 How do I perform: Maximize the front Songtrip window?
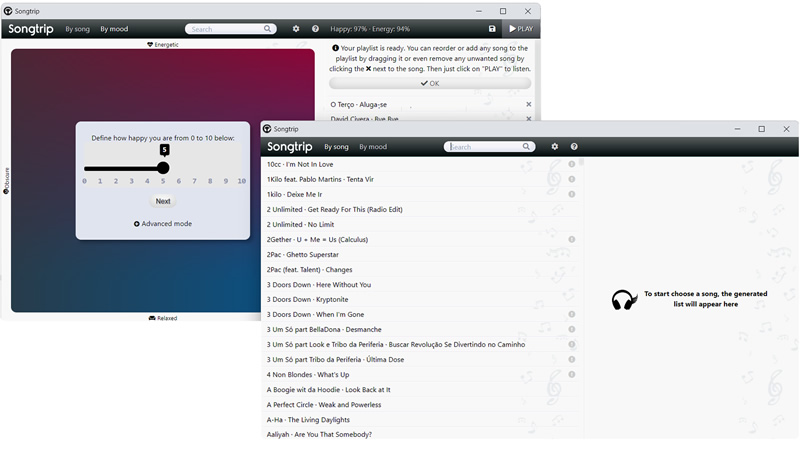click(762, 129)
